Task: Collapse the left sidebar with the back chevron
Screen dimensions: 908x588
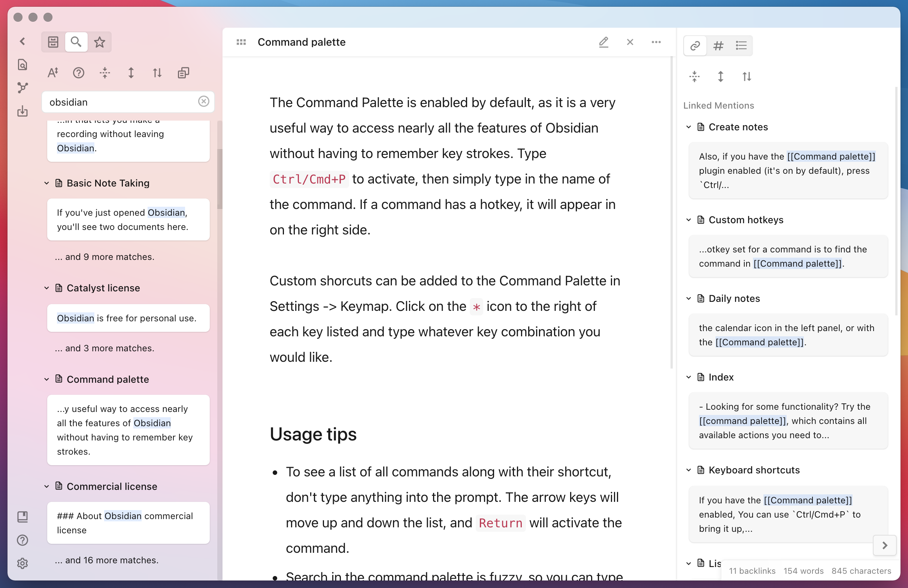Action: (x=22, y=41)
